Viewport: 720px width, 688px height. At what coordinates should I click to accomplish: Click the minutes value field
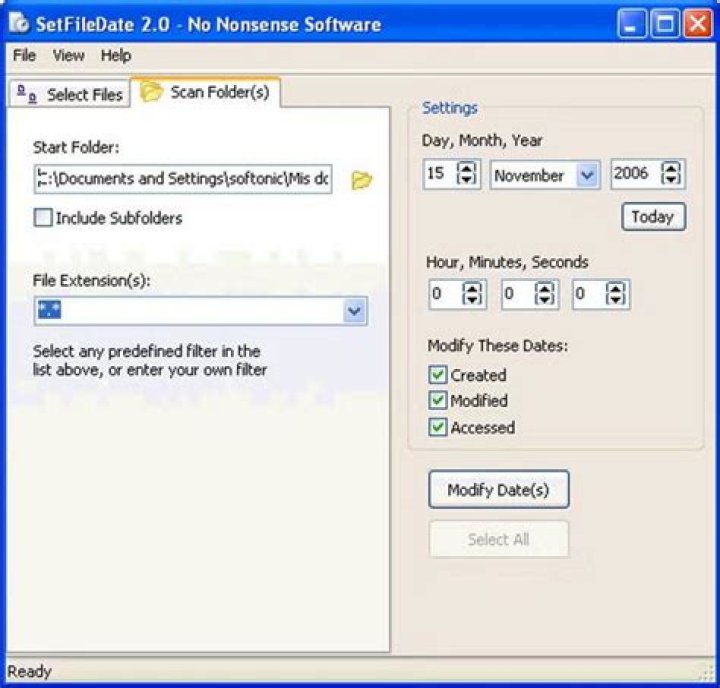point(518,294)
